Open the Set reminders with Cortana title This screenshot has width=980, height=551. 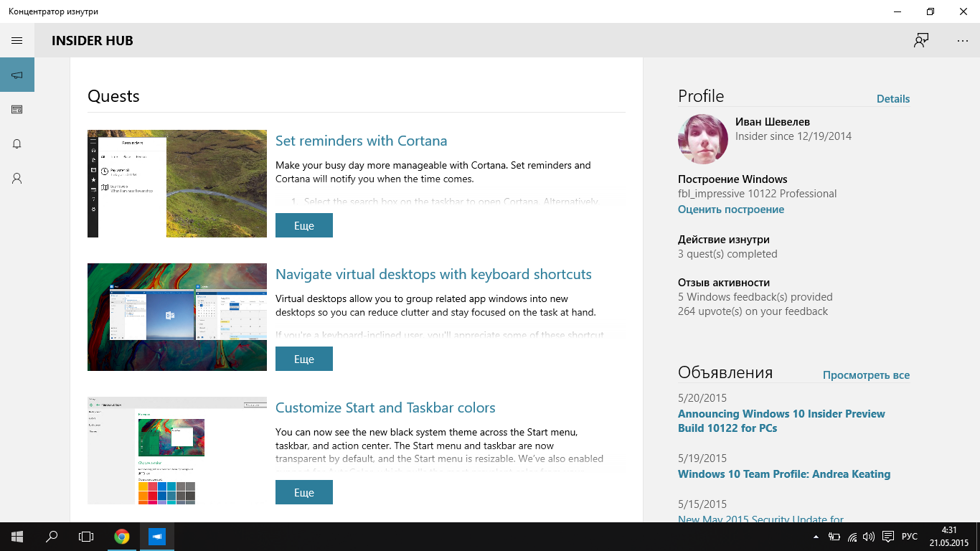[x=361, y=141]
